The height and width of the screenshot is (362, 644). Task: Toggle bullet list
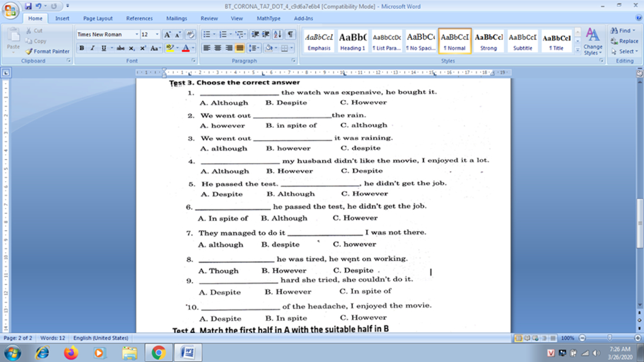[206, 35]
